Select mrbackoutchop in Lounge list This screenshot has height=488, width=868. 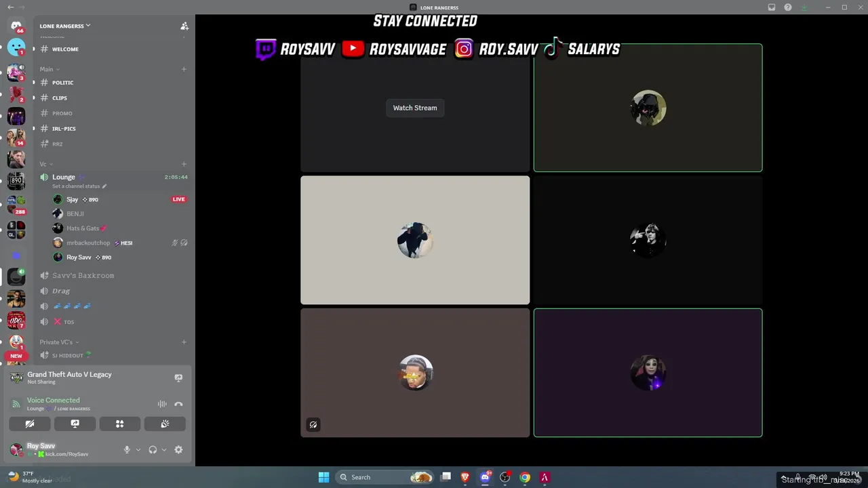pos(120,243)
